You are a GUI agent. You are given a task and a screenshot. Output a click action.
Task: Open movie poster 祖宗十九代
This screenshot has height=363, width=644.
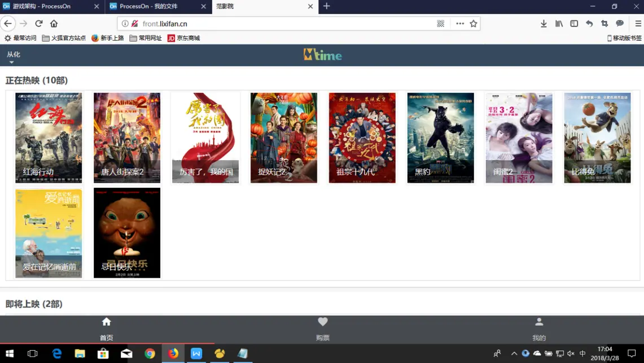(x=362, y=138)
